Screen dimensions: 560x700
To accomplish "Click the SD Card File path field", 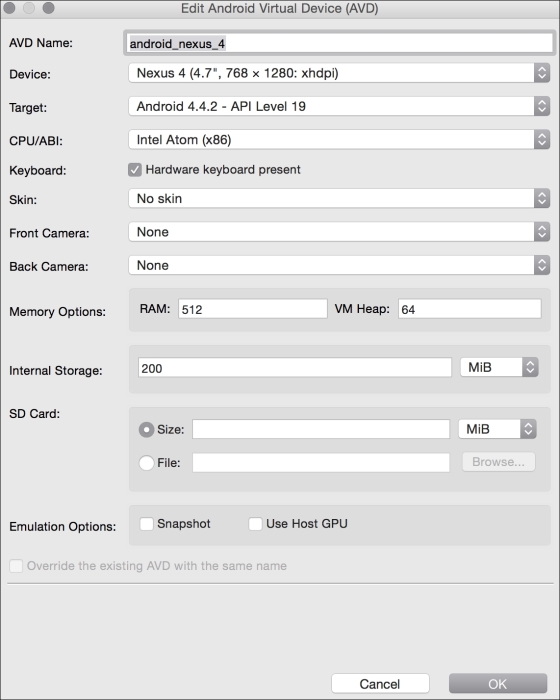I will coord(321,462).
